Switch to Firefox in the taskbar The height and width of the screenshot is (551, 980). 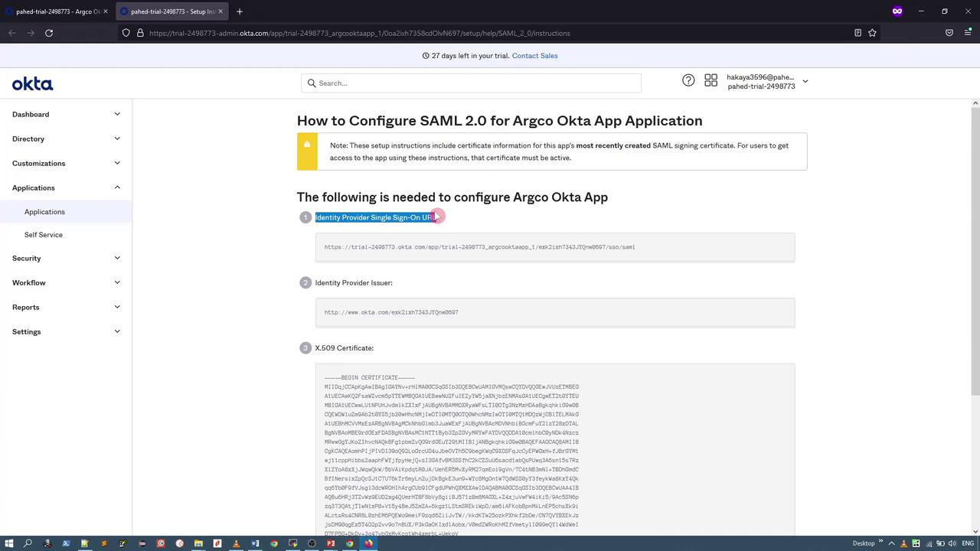(x=368, y=543)
